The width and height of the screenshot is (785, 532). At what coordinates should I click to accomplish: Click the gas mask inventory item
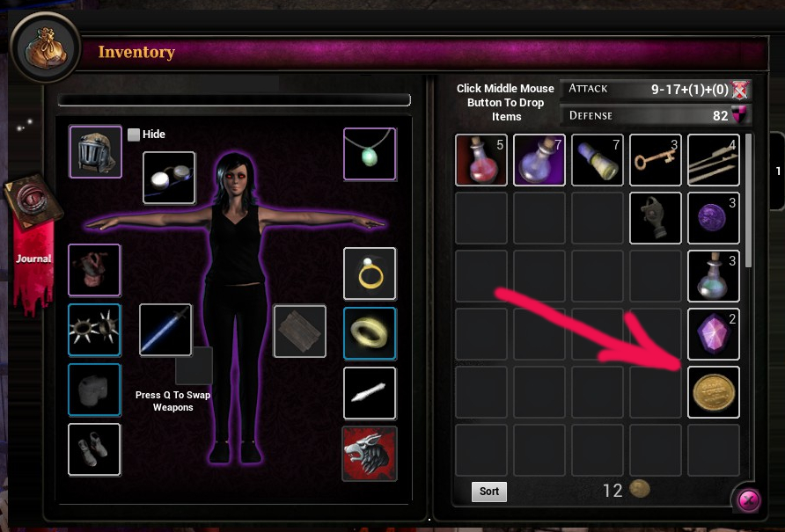(x=656, y=218)
